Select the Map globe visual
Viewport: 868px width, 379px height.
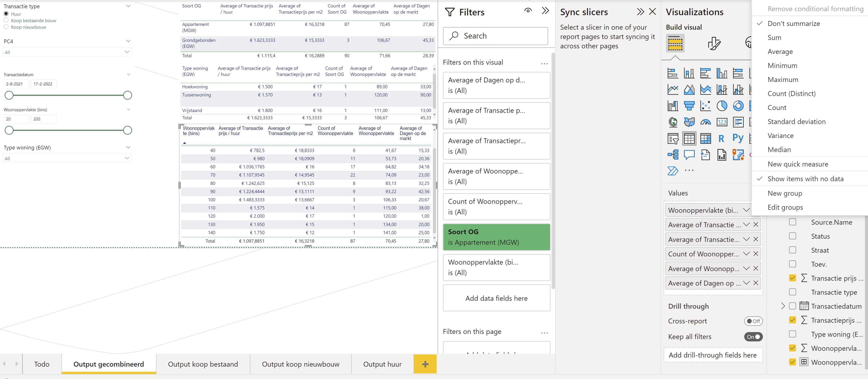[x=673, y=122]
